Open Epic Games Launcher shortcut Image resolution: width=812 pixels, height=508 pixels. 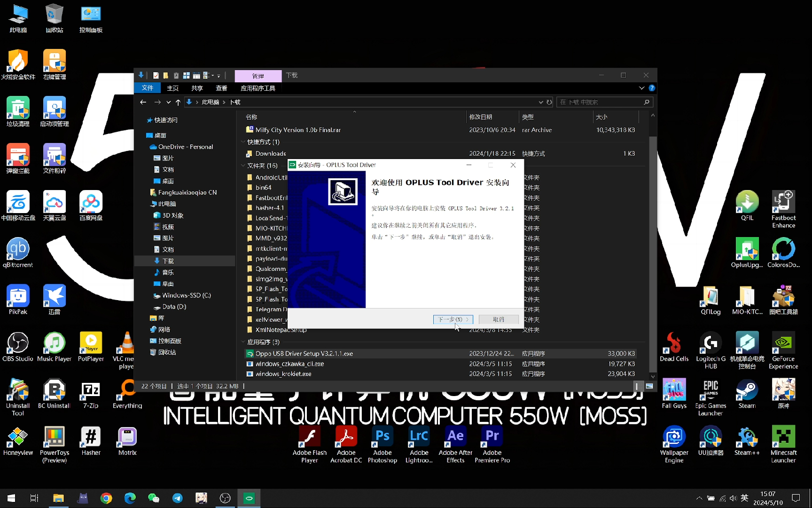[710, 397]
